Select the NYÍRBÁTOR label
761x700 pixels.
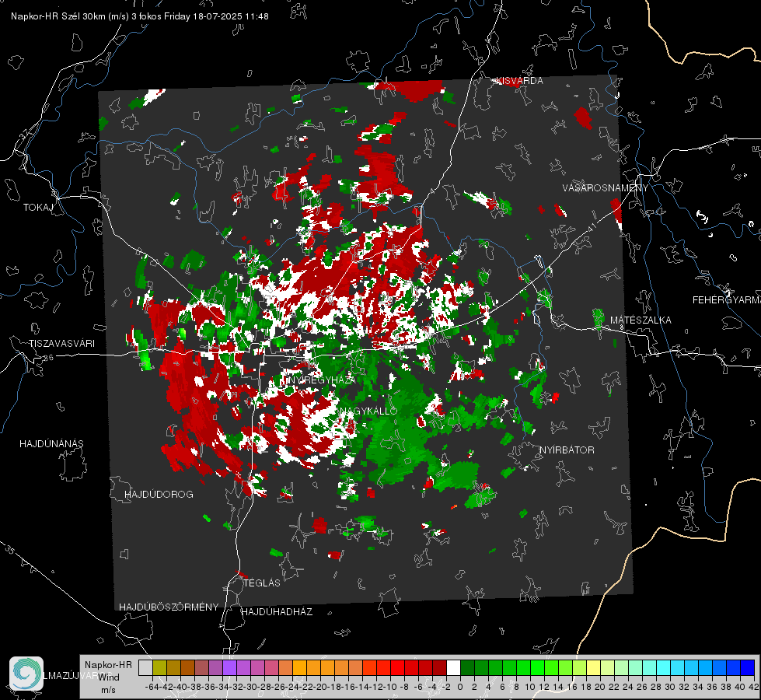pos(567,450)
